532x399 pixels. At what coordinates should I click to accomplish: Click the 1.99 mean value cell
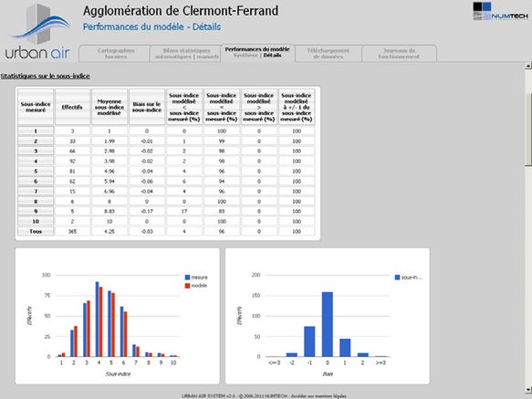tap(110, 141)
